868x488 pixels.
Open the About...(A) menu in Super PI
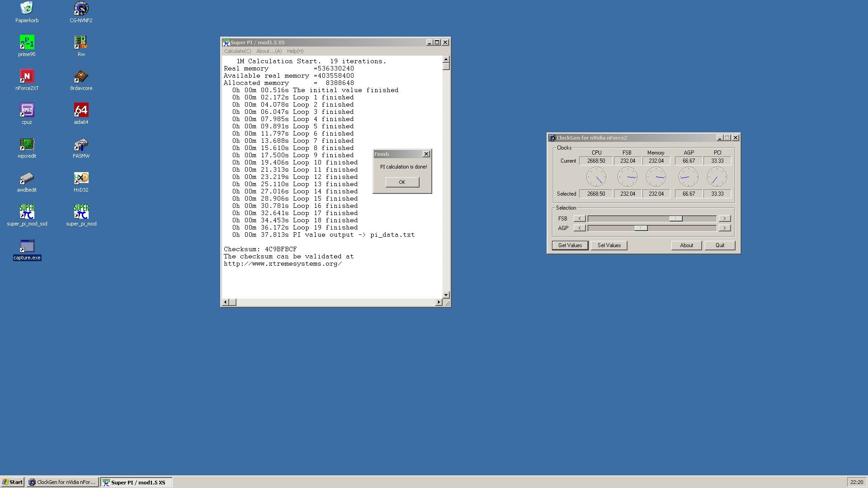click(x=269, y=51)
